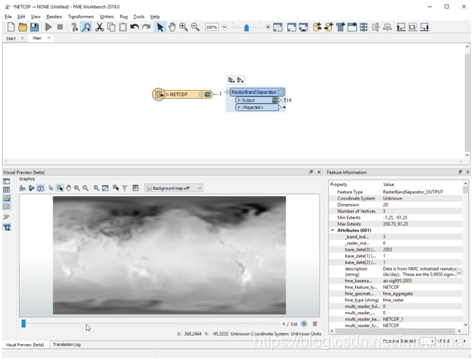
Task: Open the Transformers menu
Action: coord(81,16)
